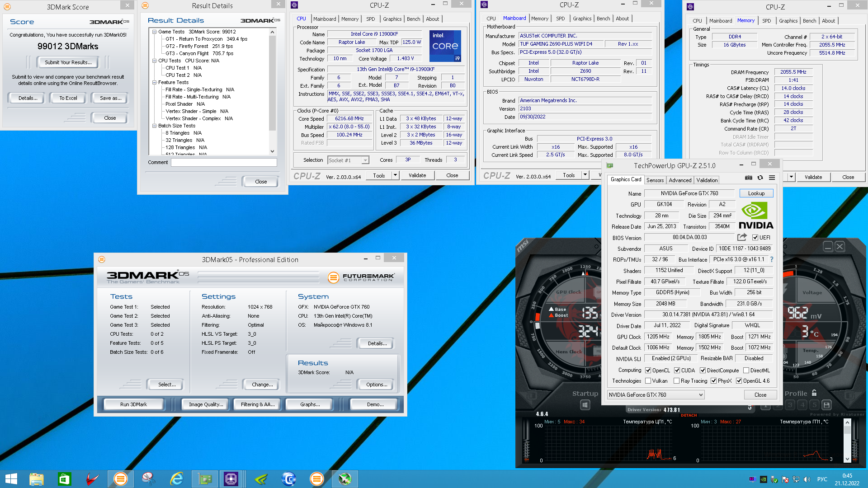Click Comment input field in Result Details
This screenshot has height=488, width=868.
click(224, 162)
